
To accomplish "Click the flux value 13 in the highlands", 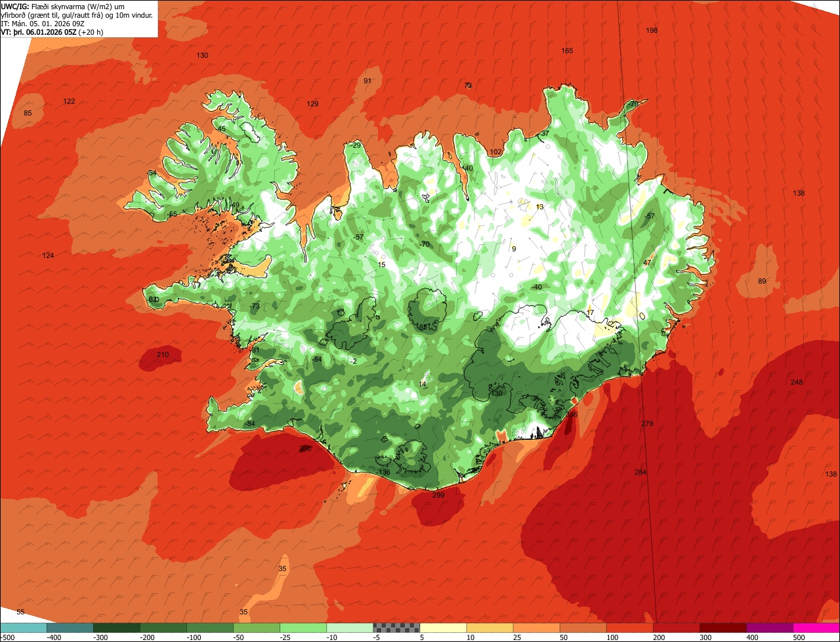I will pos(540,207).
